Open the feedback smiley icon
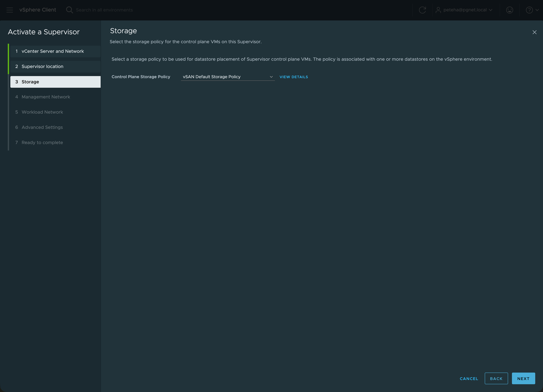 (x=510, y=10)
